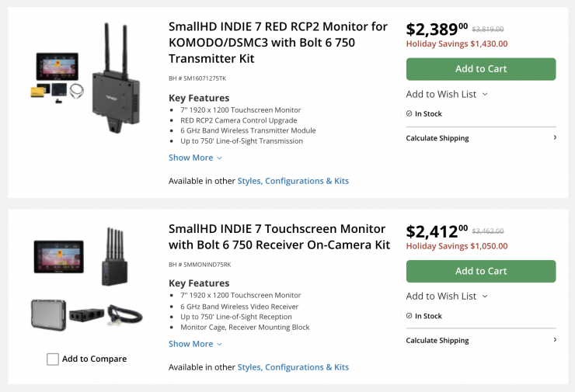
Task: Add the INDIE 7 RED RCP2 kit to cart
Action: (481, 69)
